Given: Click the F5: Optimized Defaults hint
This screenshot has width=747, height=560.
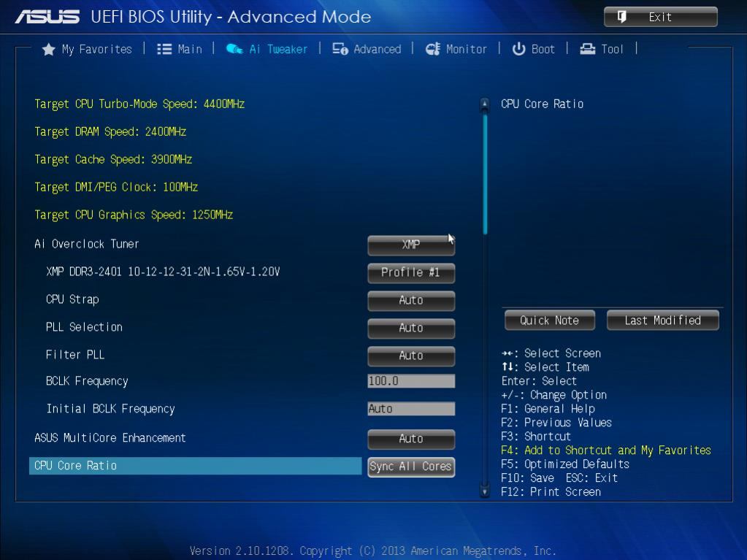Looking at the screenshot, I should pos(565,464).
